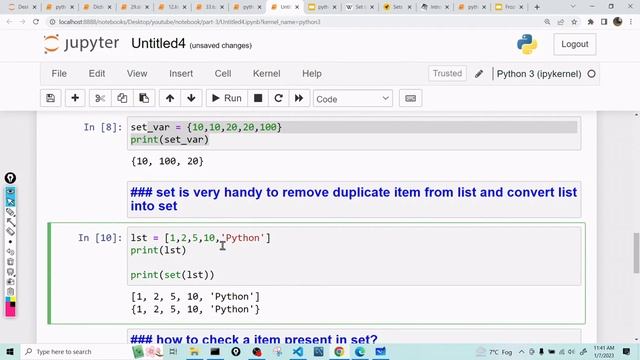Rename notebook by clicking Untitled4 title
Screen dimensions: 640x360
tap(158, 43)
